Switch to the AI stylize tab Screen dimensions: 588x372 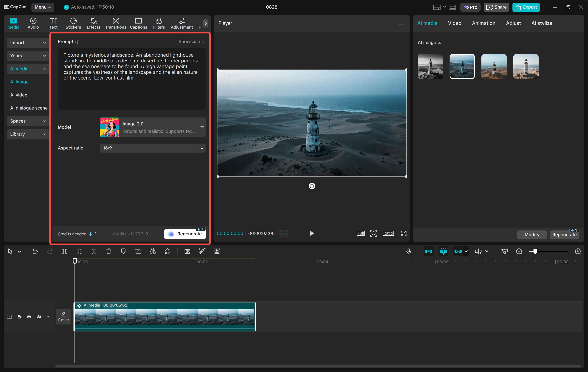click(x=542, y=23)
